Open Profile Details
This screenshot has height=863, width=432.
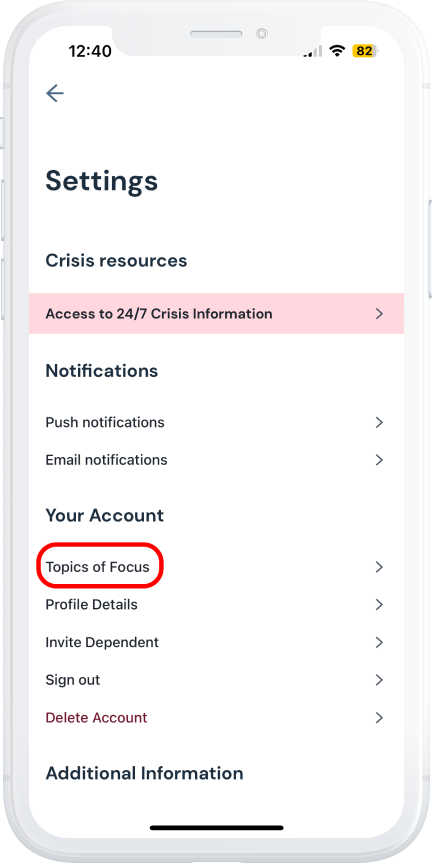(x=216, y=604)
